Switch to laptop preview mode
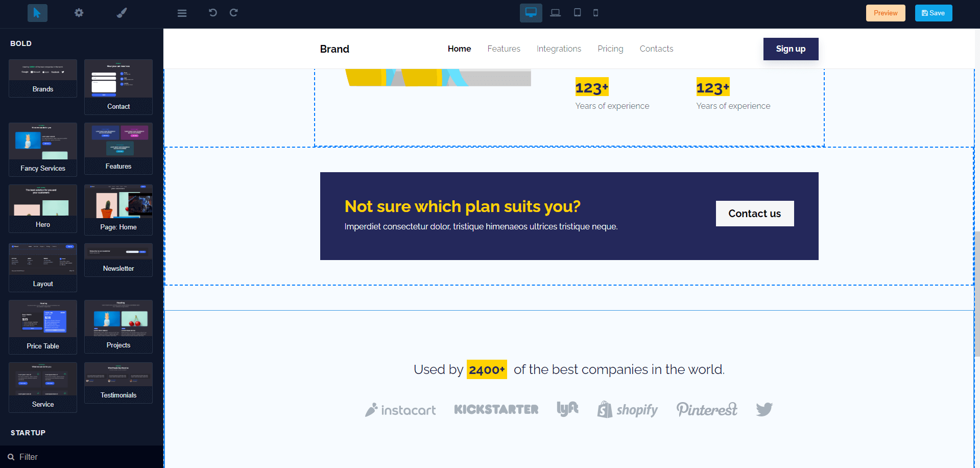The height and width of the screenshot is (468, 980). point(555,13)
